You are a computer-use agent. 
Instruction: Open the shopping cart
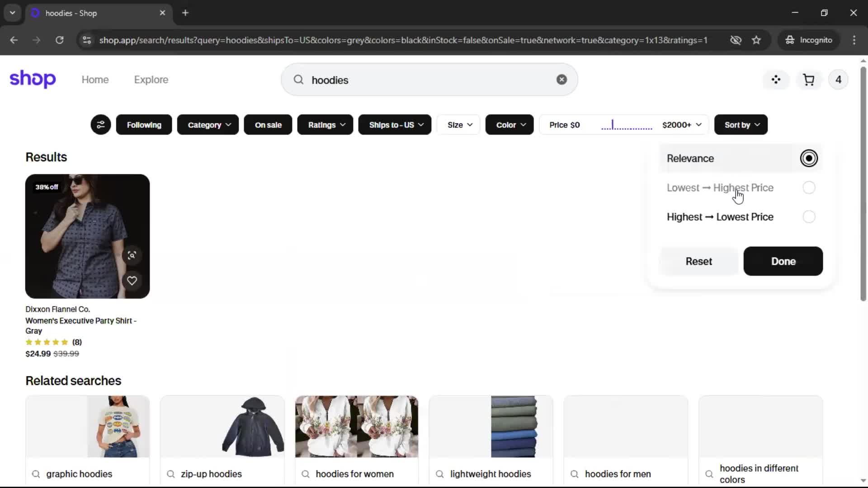[808, 80]
